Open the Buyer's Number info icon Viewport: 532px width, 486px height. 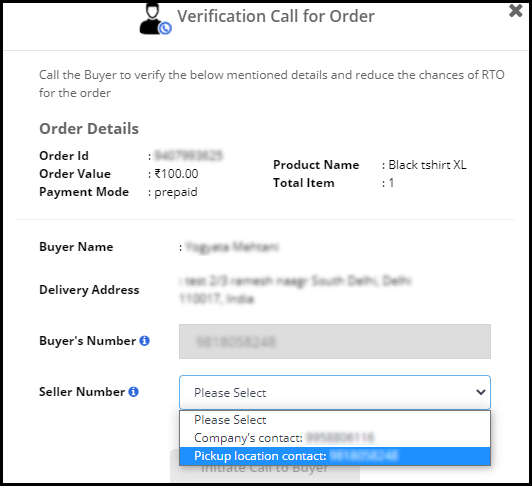[145, 340]
